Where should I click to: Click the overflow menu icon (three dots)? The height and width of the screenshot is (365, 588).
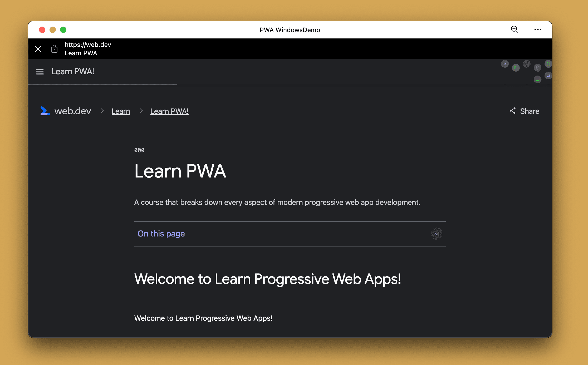(x=537, y=29)
